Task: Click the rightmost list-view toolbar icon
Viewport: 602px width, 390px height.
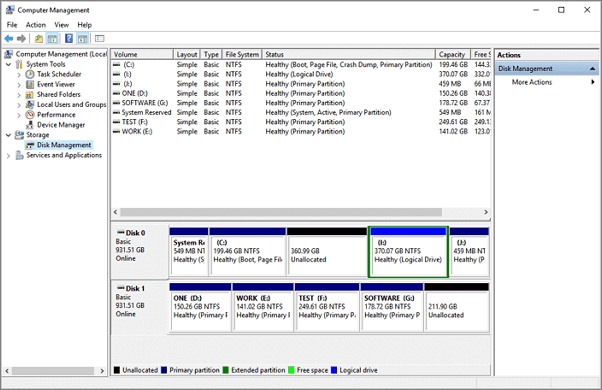Action: 99,38
